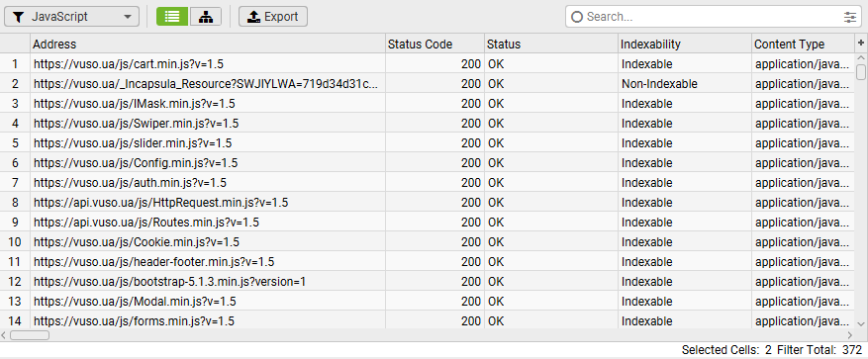Click scroll right arrow of horizontal scrollbar
The image size is (868, 359).
coord(850,335)
